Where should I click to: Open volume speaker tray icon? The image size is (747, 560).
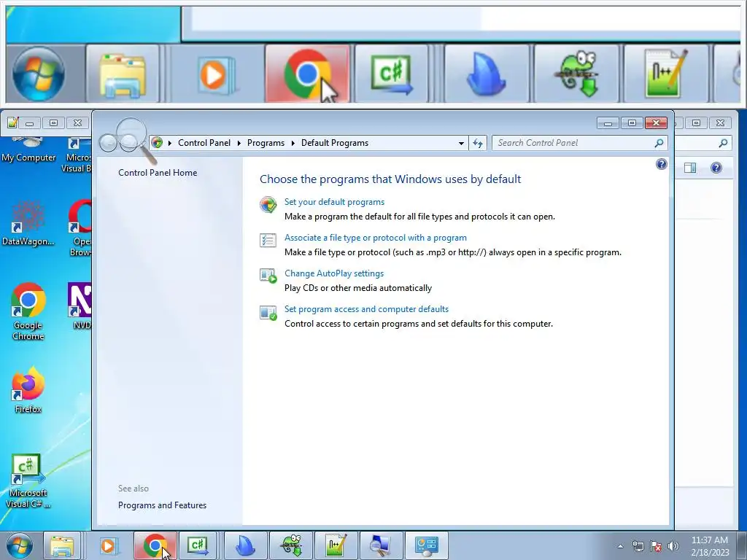click(673, 546)
